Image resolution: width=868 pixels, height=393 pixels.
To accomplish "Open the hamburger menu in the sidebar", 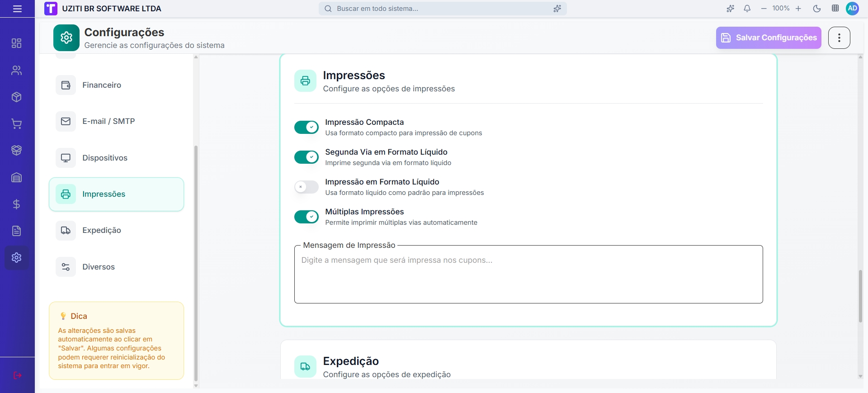I will (x=17, y=9).
